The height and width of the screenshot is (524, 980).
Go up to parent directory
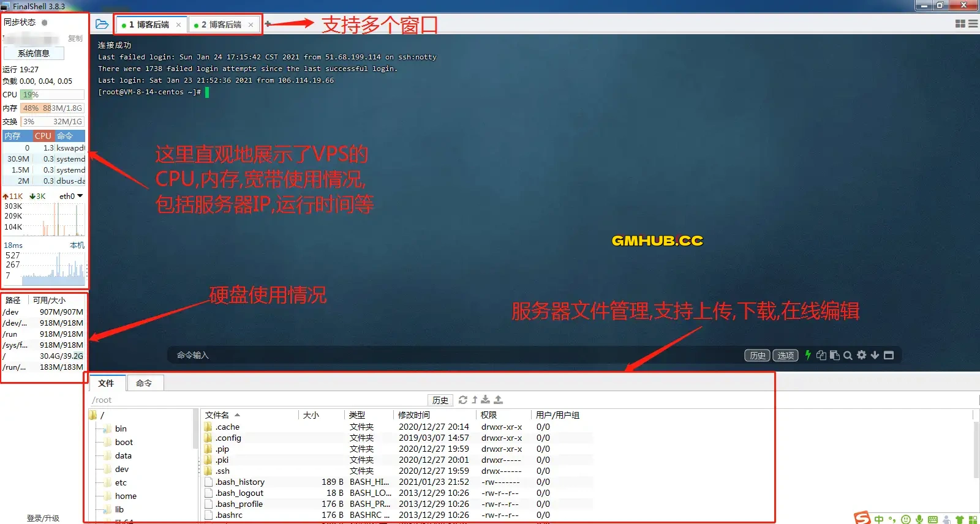pos(475,400)
